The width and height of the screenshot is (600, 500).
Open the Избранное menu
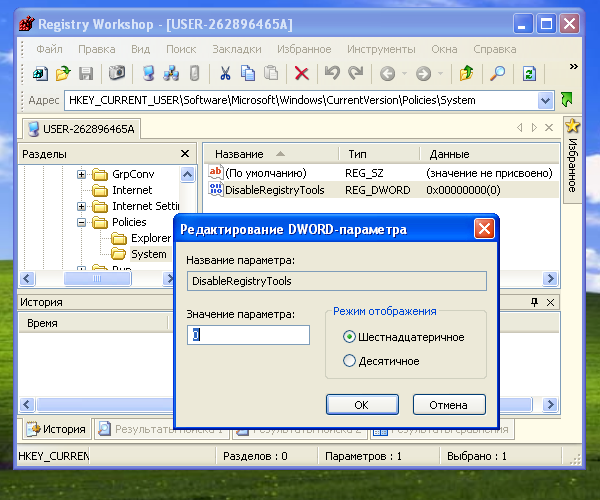point(304,49)
